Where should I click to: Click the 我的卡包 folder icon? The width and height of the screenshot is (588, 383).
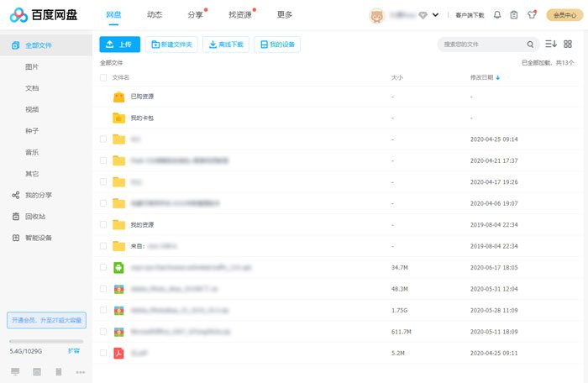119,118
